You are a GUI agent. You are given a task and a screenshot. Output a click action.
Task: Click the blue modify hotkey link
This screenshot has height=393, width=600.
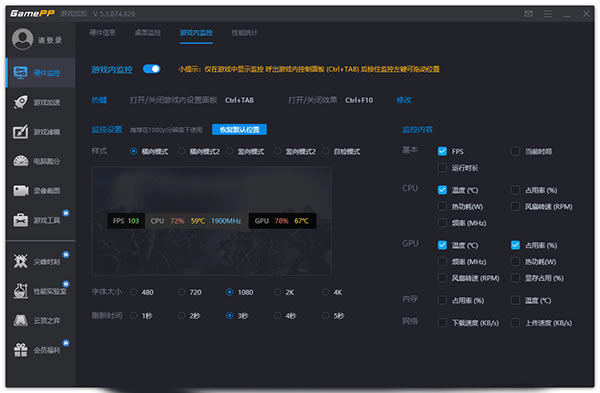click(x=403, y=100)
